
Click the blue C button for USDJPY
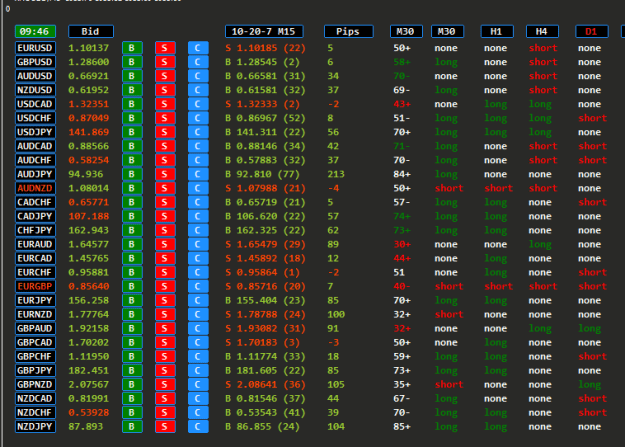198,132
